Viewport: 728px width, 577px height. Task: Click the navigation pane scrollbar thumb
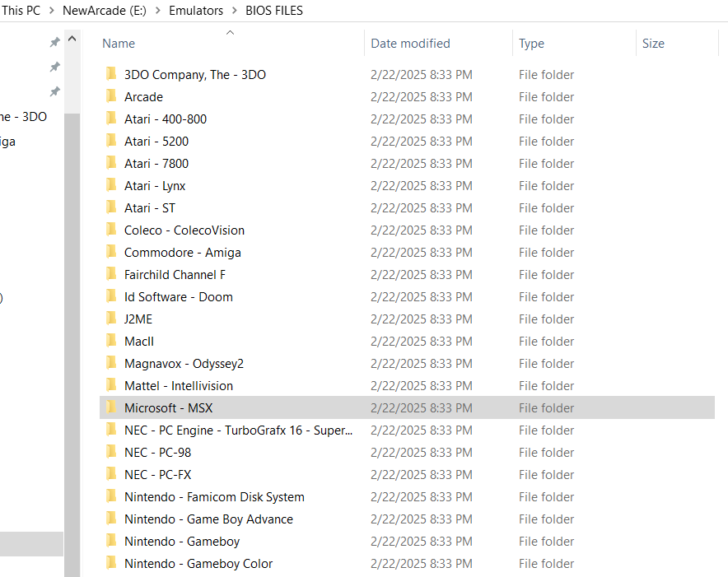72,344
